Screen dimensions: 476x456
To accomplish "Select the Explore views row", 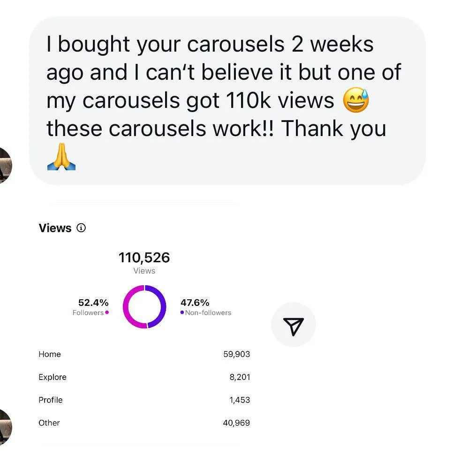I will click(x=144, y=377).
